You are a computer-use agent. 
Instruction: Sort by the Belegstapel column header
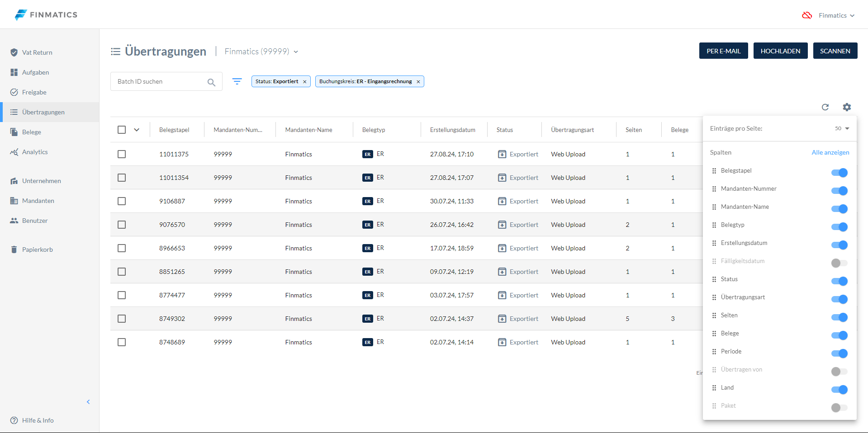click(174, 130)
